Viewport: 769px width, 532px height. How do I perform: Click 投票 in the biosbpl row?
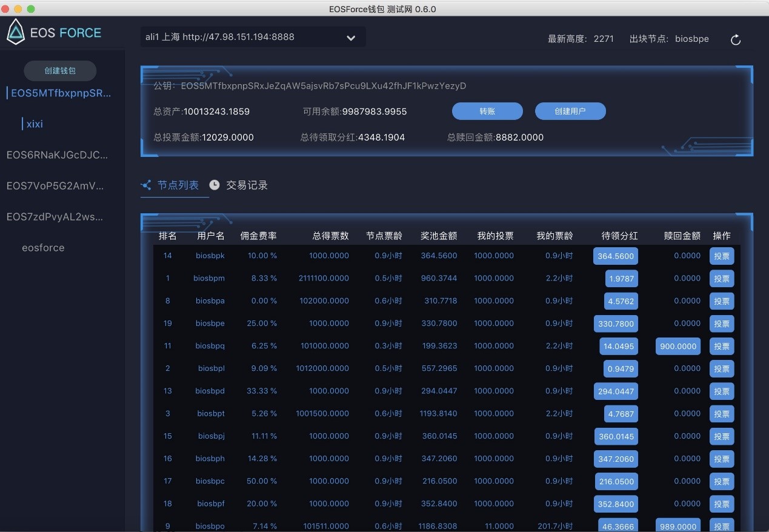[x=722, y=369]
